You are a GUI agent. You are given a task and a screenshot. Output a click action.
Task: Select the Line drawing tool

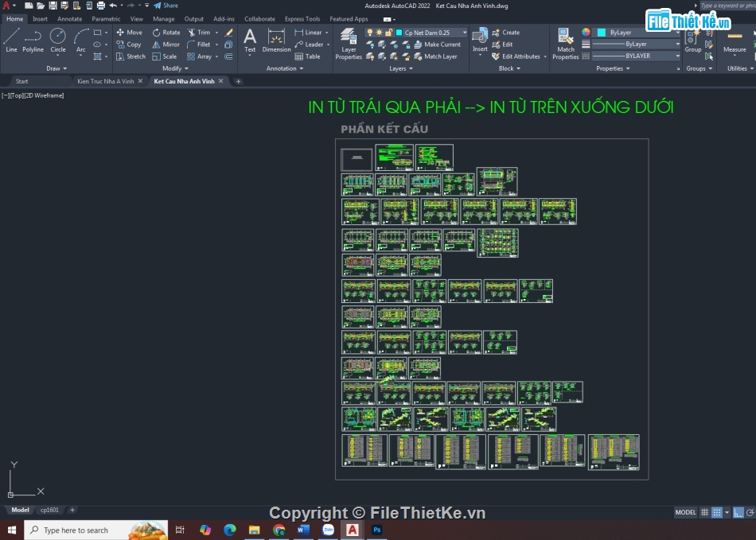click(11, 40)
